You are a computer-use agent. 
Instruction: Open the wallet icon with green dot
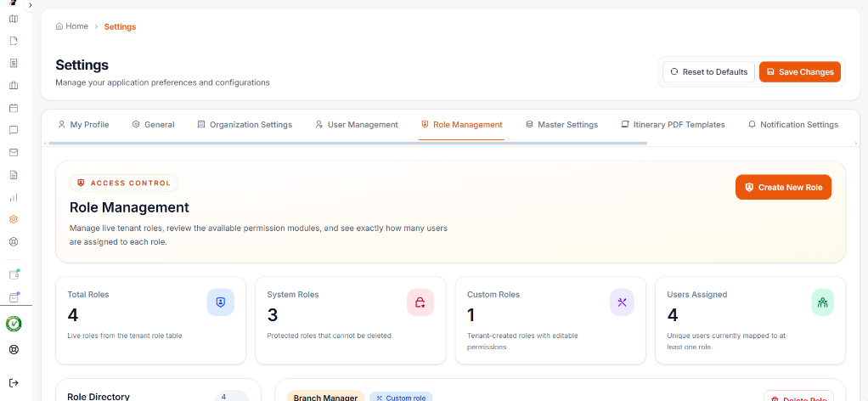[x=14, y=274]
